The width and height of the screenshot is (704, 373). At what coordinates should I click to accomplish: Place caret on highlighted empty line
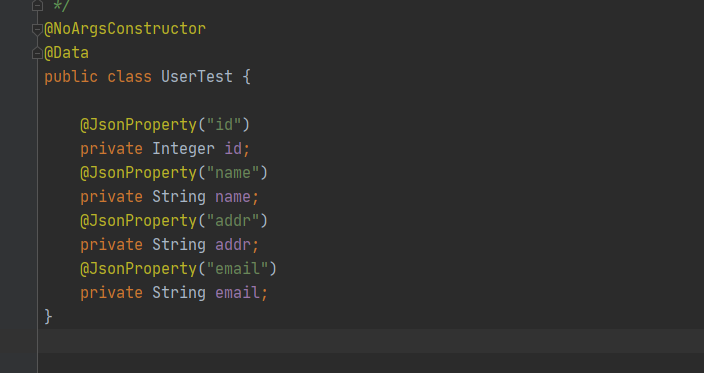[x=371, y=341]
